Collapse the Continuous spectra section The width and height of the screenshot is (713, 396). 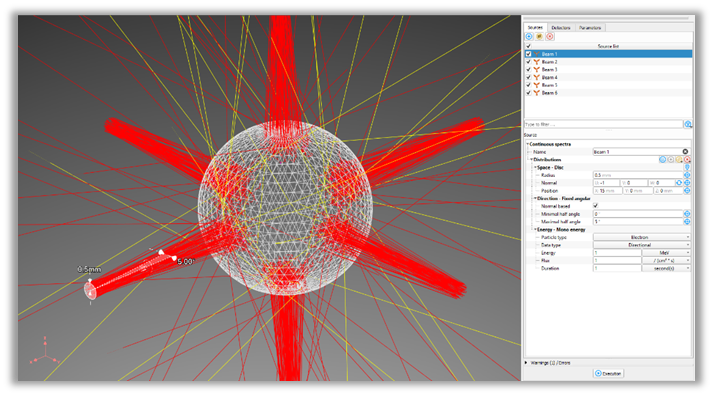[527, 144]
